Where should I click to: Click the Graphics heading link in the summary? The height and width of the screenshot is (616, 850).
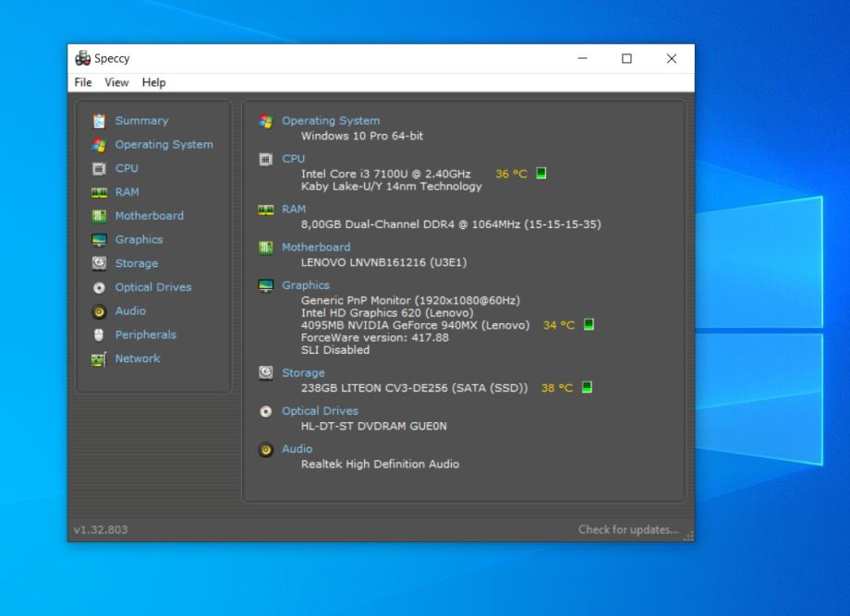click(306, 285)
